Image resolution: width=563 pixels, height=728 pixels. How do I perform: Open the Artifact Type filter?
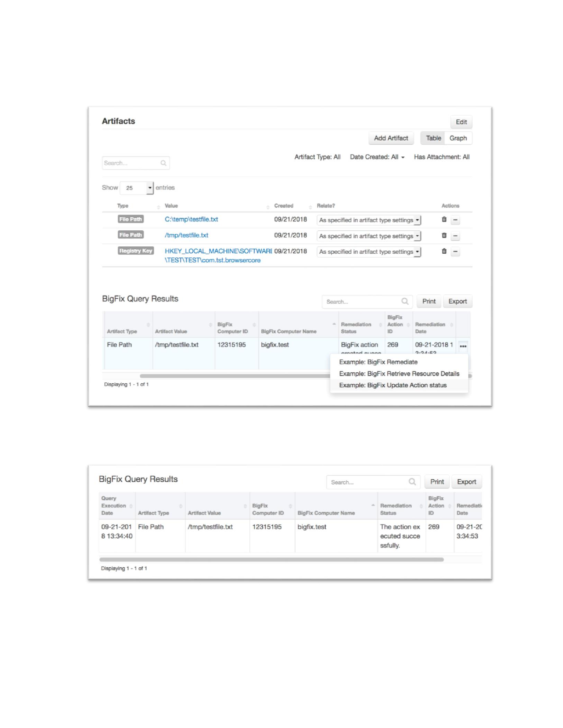317,157
